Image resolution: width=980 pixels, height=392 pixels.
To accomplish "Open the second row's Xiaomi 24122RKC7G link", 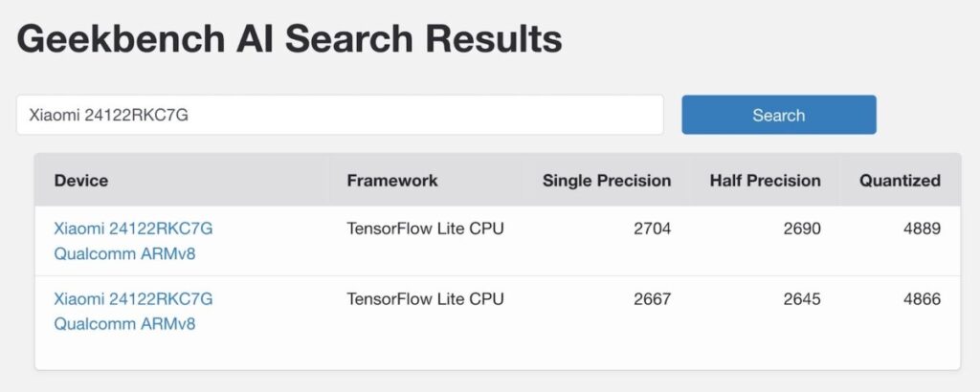I will coord(133,299).
